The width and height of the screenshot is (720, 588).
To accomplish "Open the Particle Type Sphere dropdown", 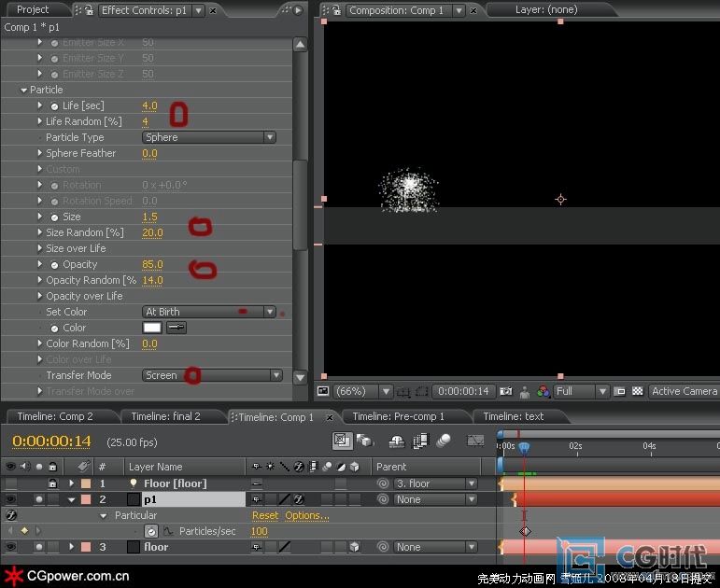I will tap(209, 137).
